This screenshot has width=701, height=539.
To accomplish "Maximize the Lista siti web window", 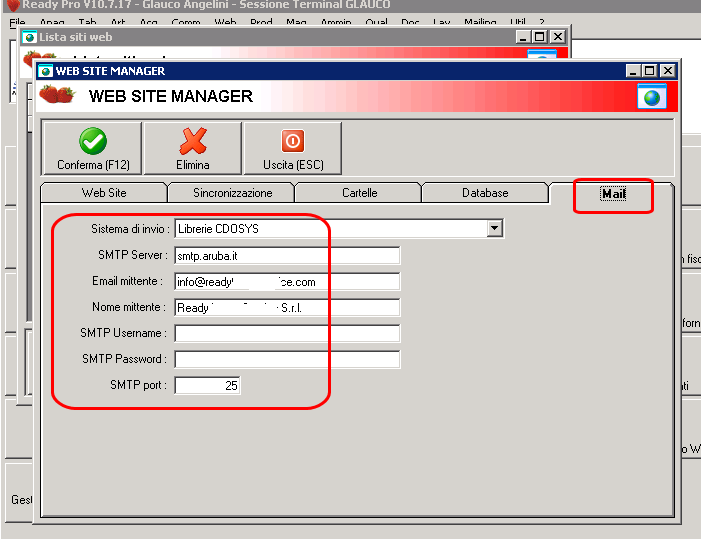I will [x=540, y=37].
